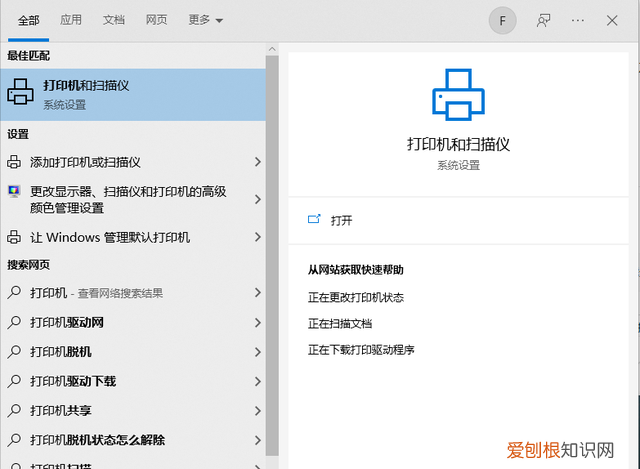Click printer icon beside 让 Windows 管理默认打印机
This screenshot has height=469, width=640.
pyautogui.click(x=14, y=237)
